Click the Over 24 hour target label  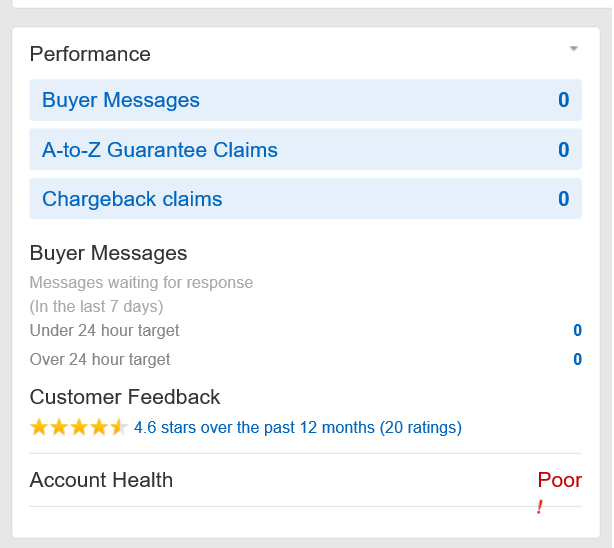[100, 360]
